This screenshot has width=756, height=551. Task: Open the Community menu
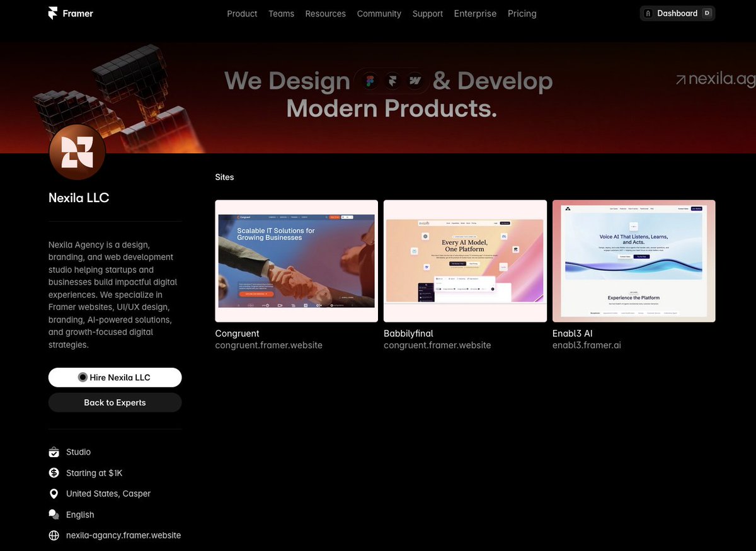(x=379, y=13)
